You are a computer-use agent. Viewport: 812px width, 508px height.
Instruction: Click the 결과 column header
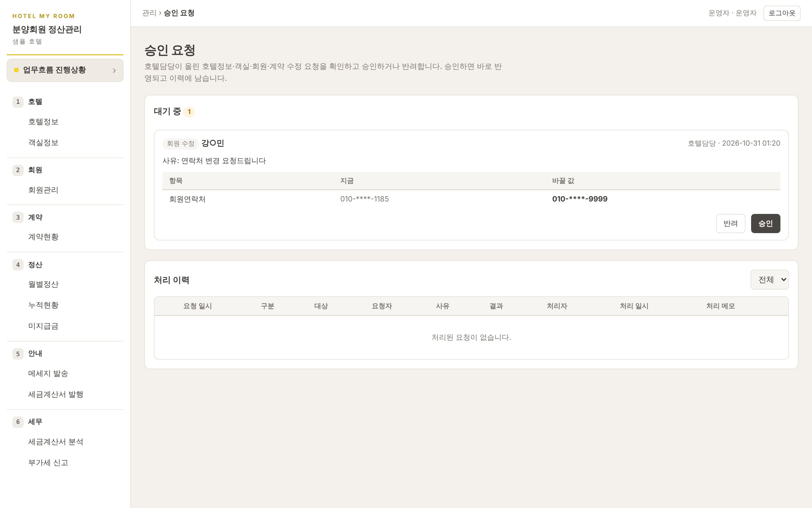point(496,306)
